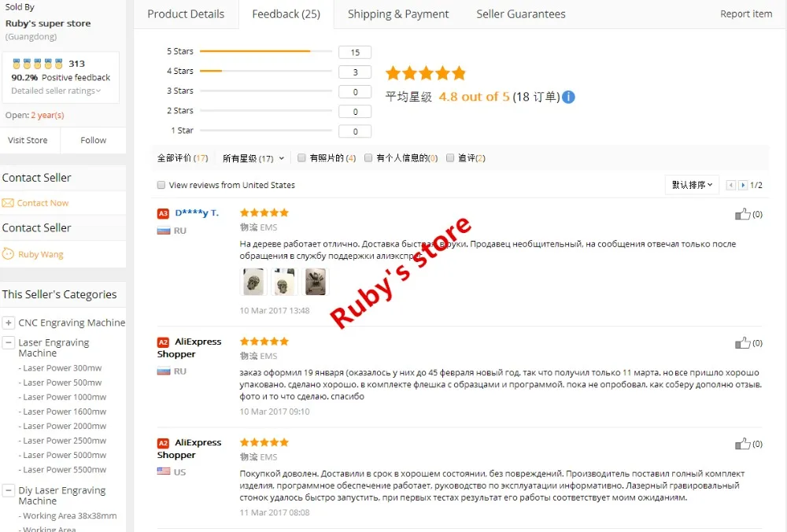The image size is (787, 532).
Task: Open the Shipping & Payment tab
Action: click(398, 14)
